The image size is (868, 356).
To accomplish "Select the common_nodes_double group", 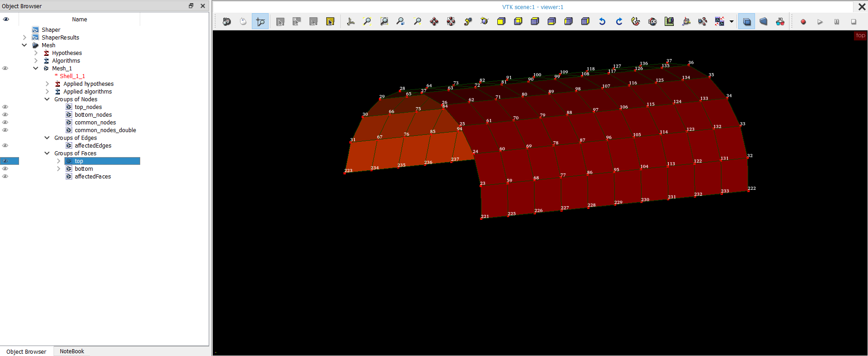I will pyautogui.click(x=105, y=130).
